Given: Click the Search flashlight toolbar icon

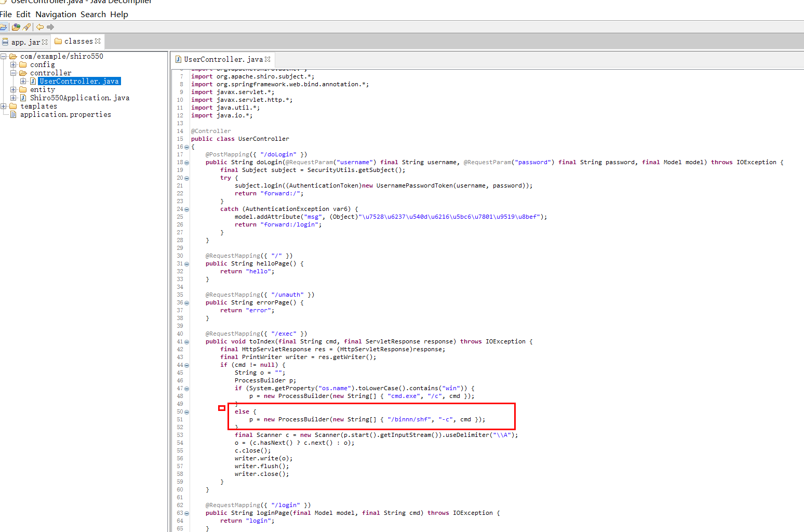Looking at the screenshot, I should pos(27,27).
